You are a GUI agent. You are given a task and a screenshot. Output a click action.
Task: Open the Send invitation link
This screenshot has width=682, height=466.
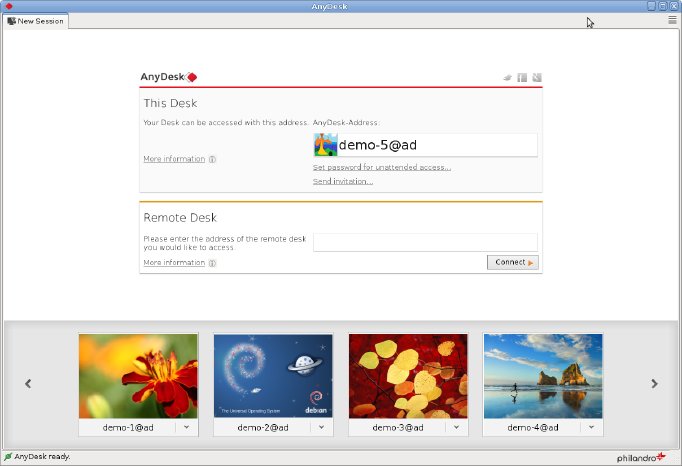pos(343,181)
